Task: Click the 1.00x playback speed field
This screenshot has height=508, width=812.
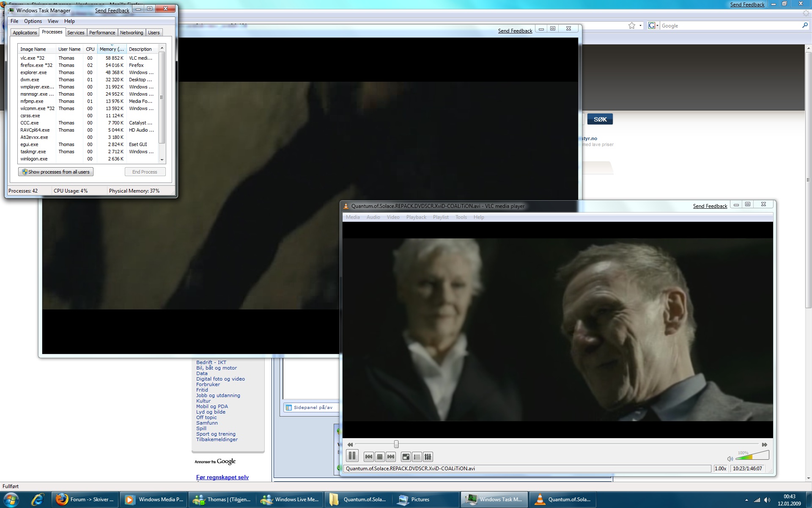Action: [721, 469]
